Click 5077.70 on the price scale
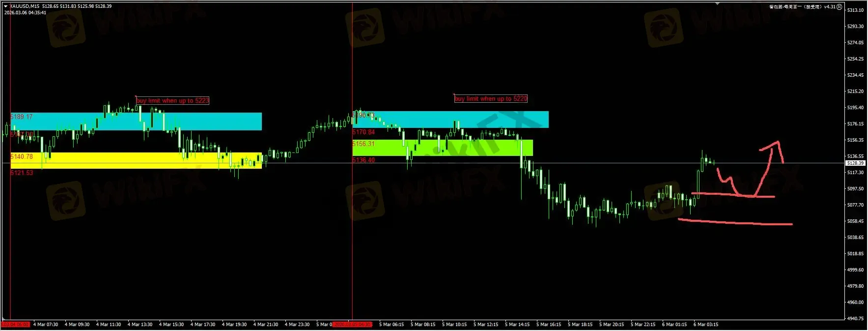Viewport: 868px width, 331px height. point(855,205)
